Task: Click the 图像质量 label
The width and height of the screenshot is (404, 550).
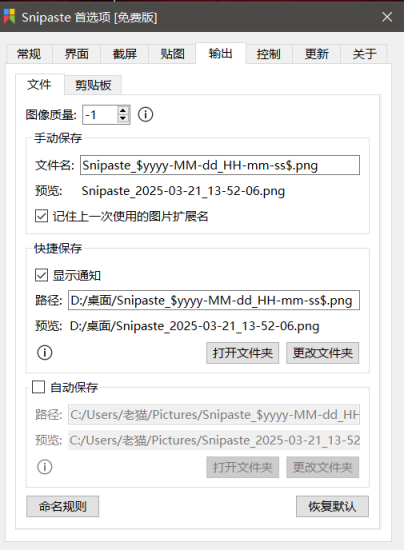Action: 51,115
